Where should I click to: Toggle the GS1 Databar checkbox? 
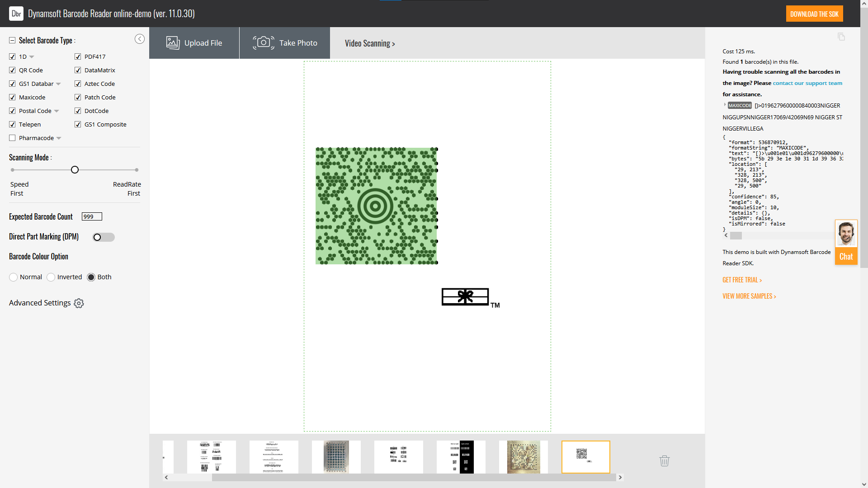pyautogui.click(x=12, y=84)
